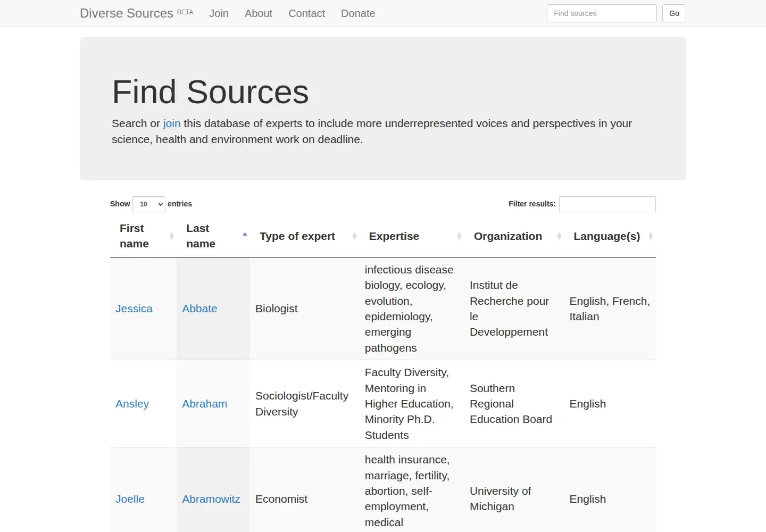Viewport: 766px width, 532px height.
Task: Open the Donate page
Action: coord(358,13)
